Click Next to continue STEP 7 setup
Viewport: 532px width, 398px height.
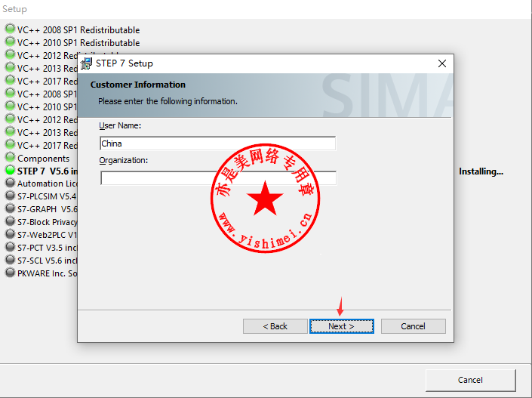click(x=342, y=326)
